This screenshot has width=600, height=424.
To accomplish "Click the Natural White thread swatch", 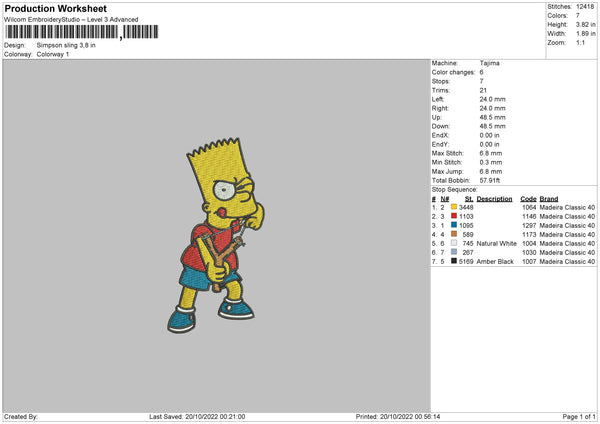I will click(454, 243).
